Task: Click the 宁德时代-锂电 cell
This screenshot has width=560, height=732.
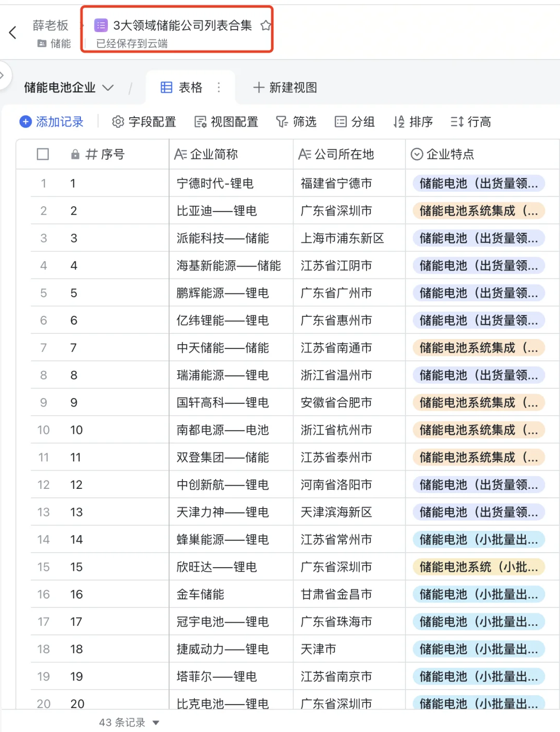Action: [215, 183]
